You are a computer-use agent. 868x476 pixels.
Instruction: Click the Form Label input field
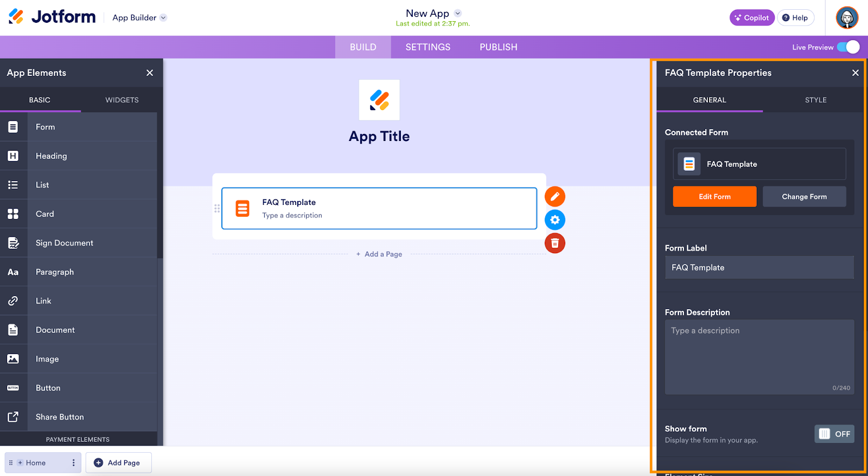point(759,267)
